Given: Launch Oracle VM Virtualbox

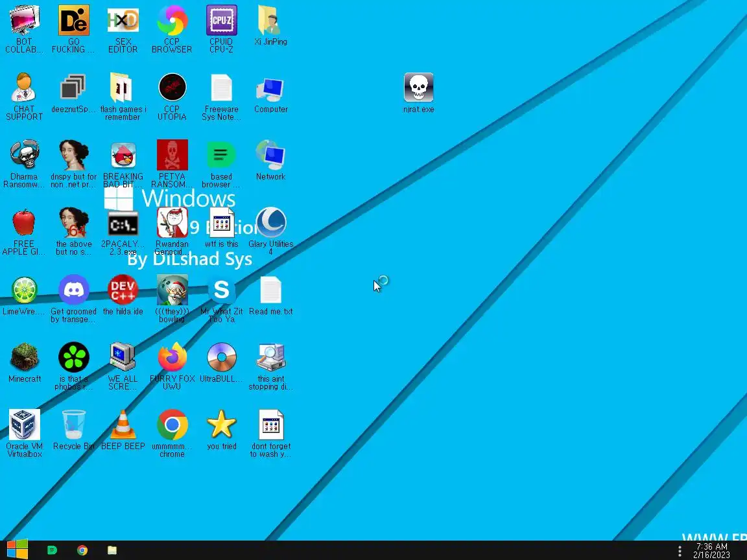Looking at the screenshot, I should click(24, 434).
